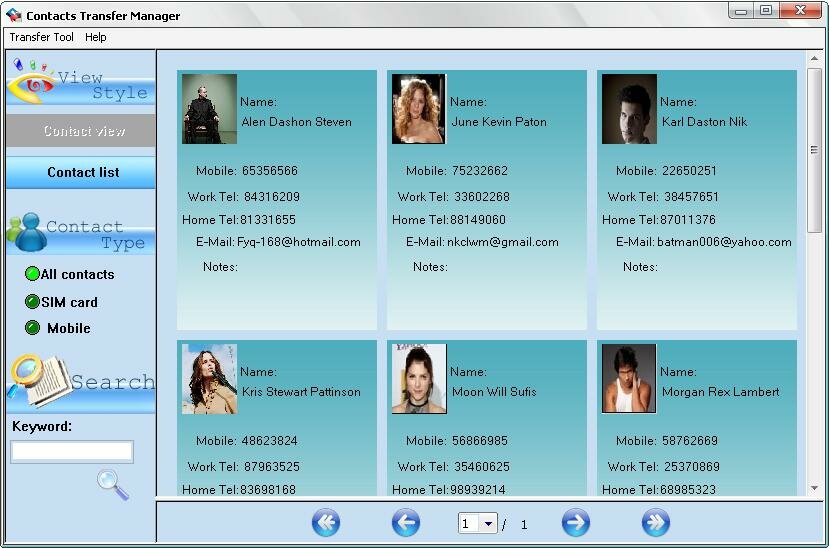Open the page number dropdown
This screenshot has height=548, width=829.
coord(488,524)
